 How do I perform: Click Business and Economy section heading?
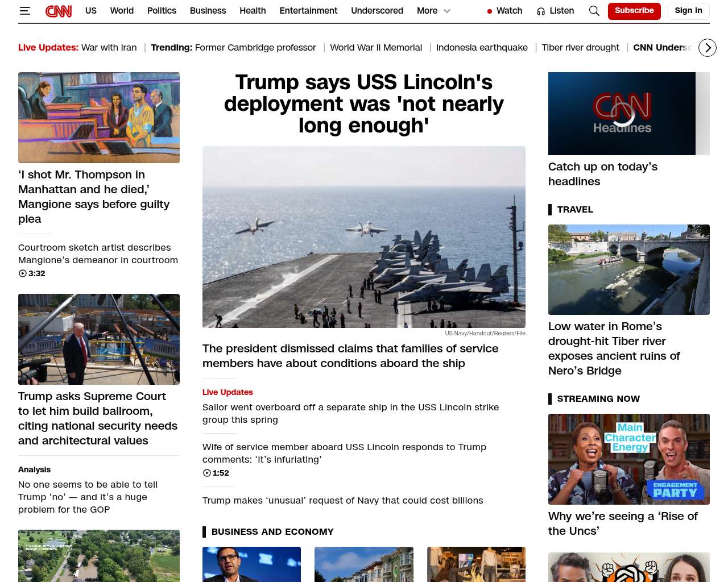272,532
